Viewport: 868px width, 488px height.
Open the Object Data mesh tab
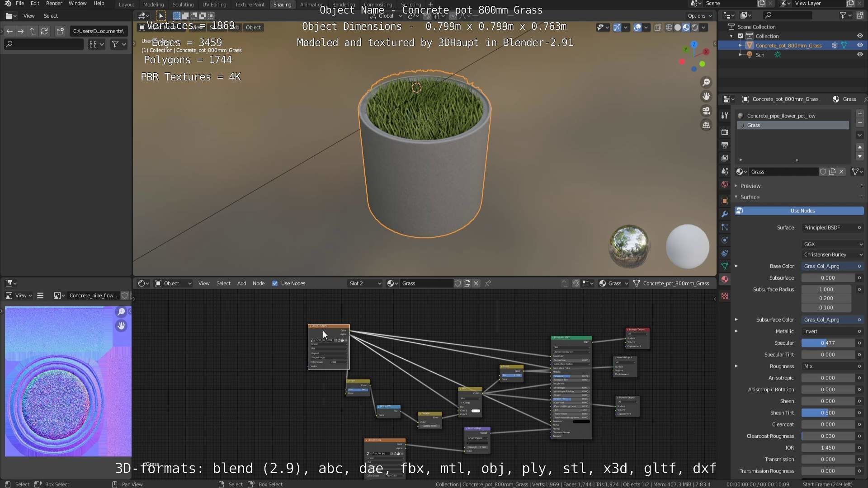(725, 266)
